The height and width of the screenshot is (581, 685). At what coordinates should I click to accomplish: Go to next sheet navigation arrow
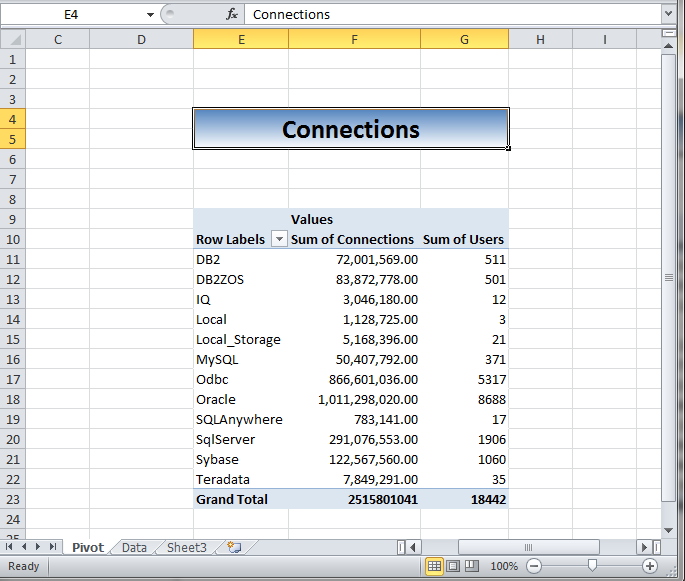tap(38, 546)
